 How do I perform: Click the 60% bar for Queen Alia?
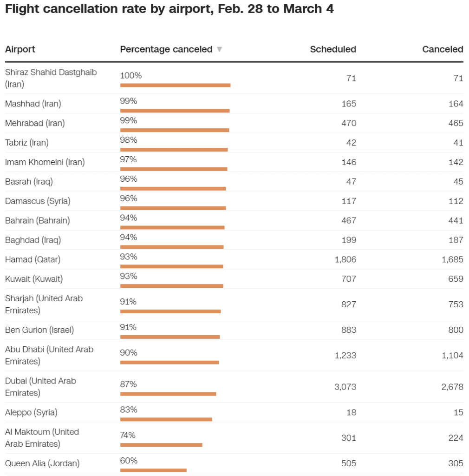click(x=153, y=470)
